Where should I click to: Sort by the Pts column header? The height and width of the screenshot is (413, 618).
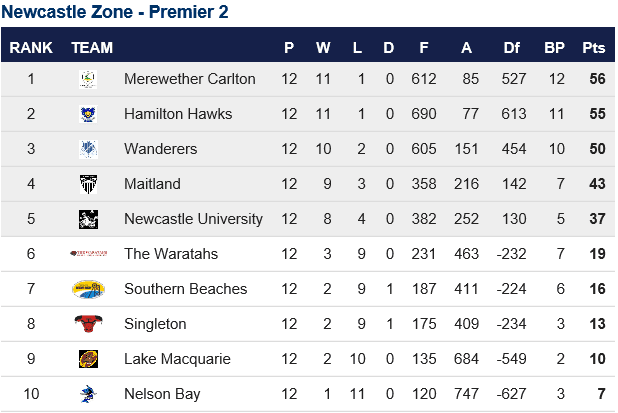594,48
